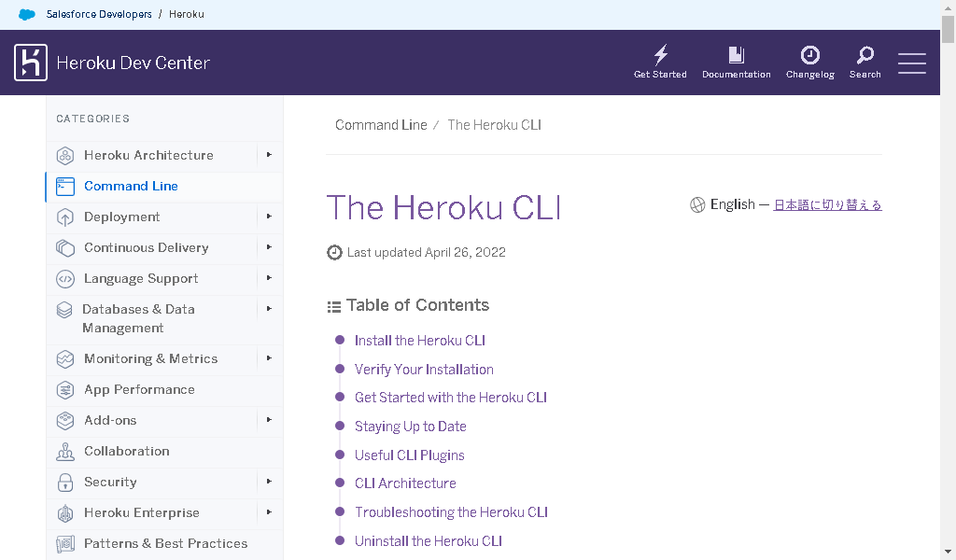Expand the Monitoring & Metrics arrow

click(x=269, y=357)
